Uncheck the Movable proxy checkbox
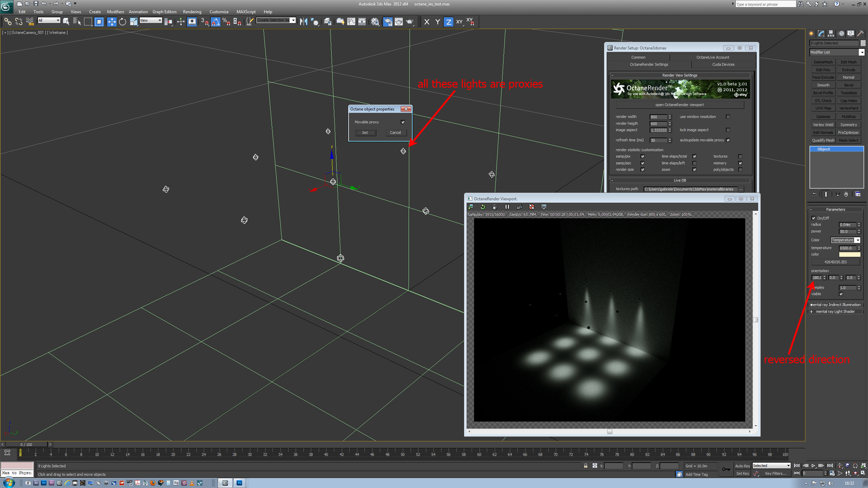This screenshot has width=868, height=488. click(x=403, y=122)
